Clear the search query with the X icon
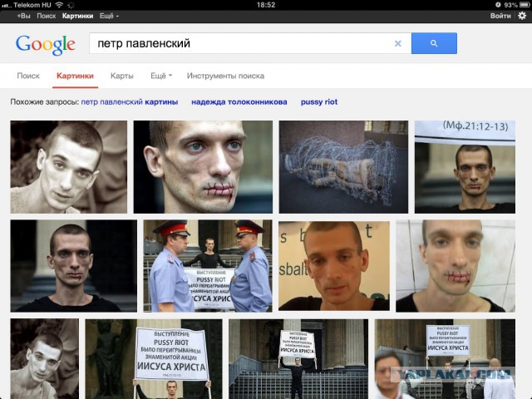Screen dimensions: 532x399 [x=398, y=43]
